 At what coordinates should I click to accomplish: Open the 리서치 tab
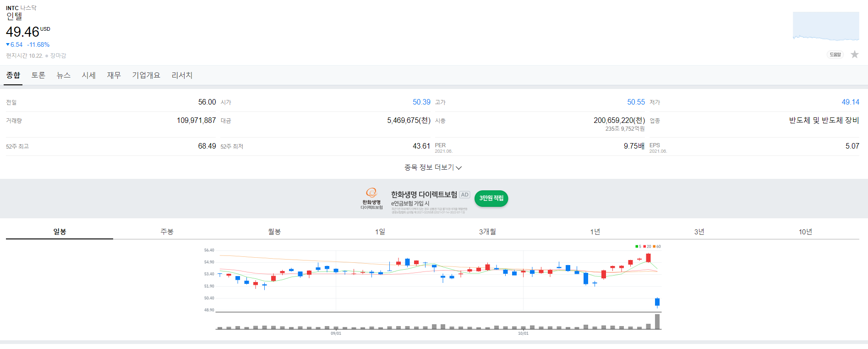182,75
